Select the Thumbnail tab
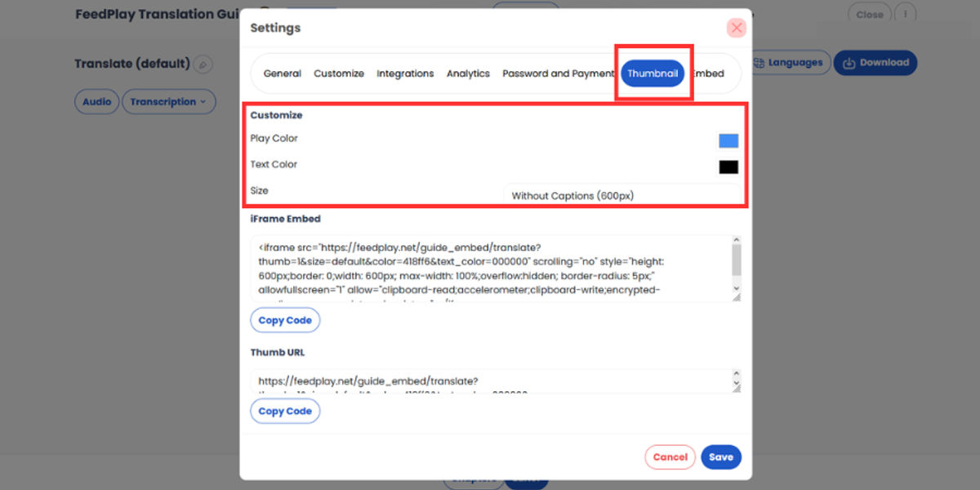The image size is (980, 490). [653, 73]
